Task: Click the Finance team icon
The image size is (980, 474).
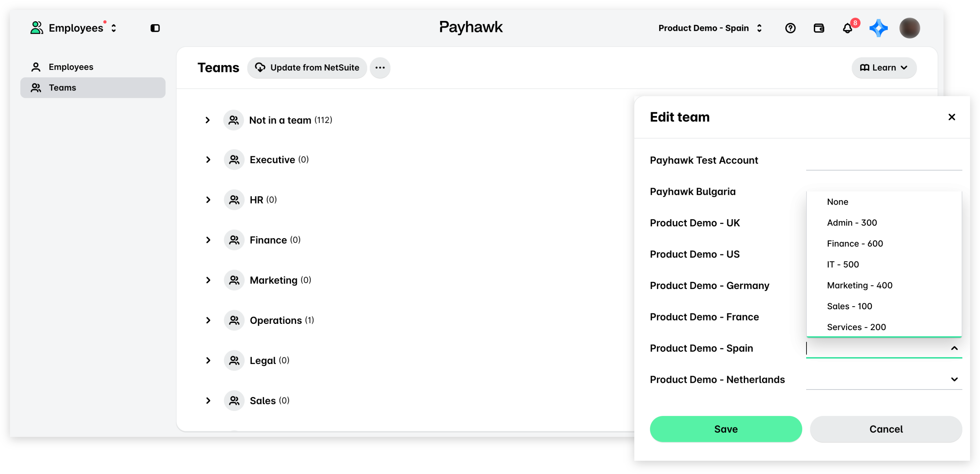Action: click(x=234, y=240)
